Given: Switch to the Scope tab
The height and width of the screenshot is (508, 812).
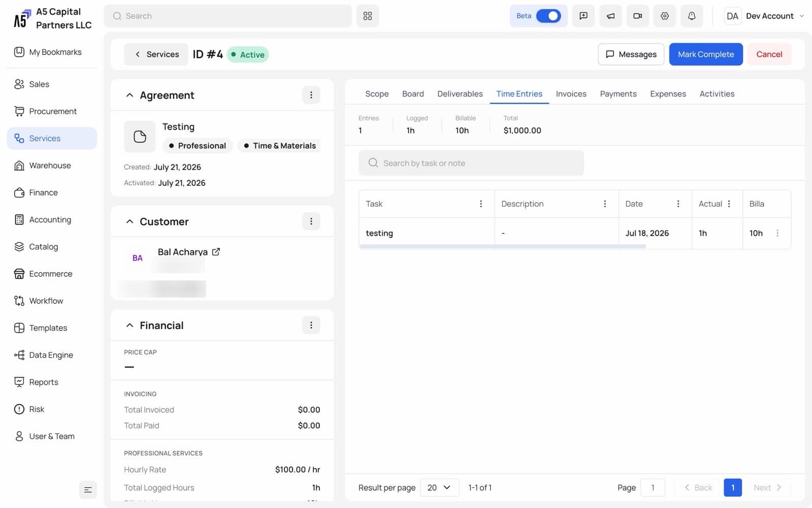Looking at the screenshot, I should pyautogui.click(x=377, y=94).
